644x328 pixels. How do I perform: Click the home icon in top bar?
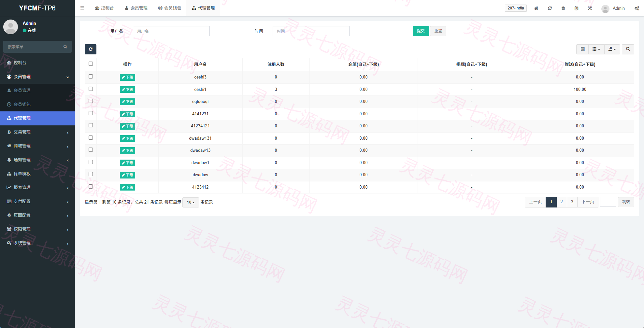536,8
